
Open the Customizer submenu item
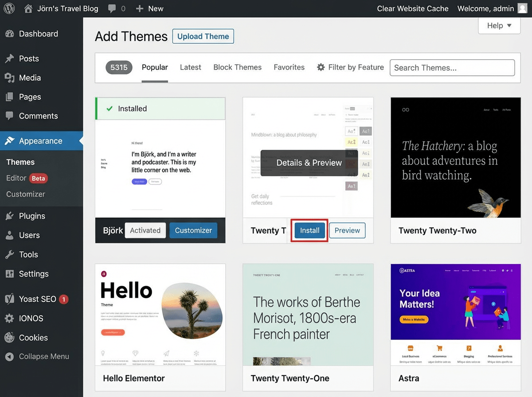click(26, 194)
